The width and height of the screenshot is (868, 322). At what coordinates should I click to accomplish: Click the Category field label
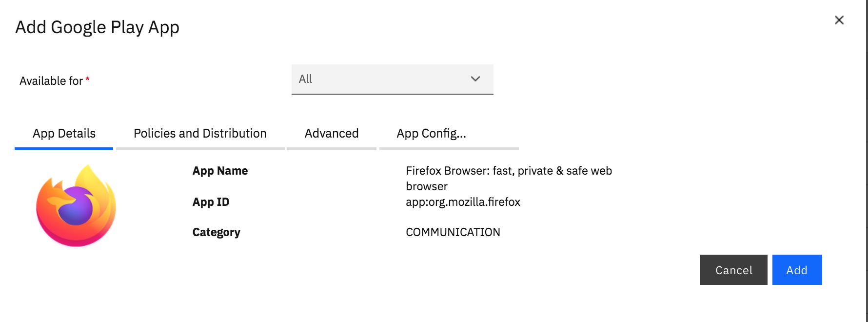click(x=216, y=232)
